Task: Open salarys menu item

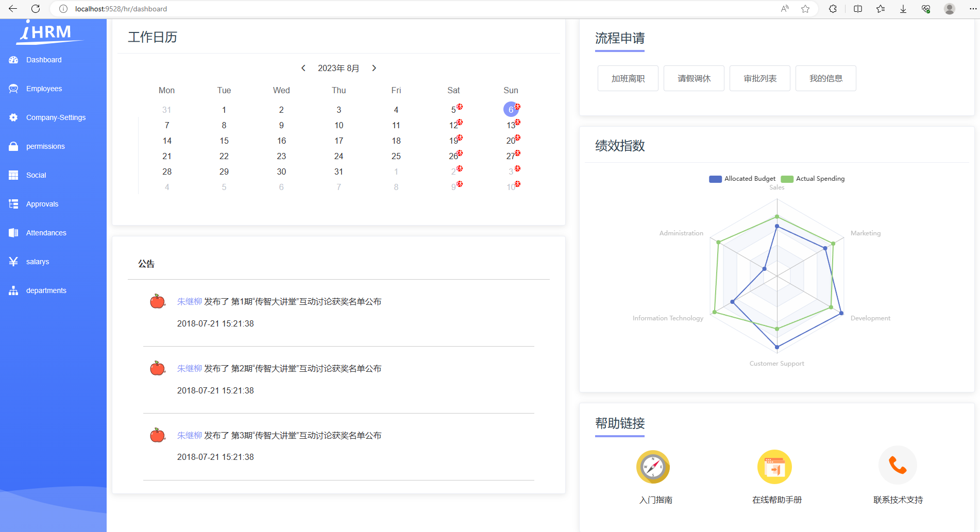Action: click(53, 262)
